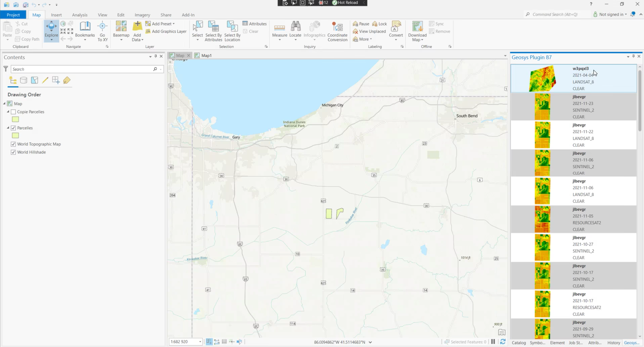
Task: Open the Add Preset dropdown
Action: (160, 24)
